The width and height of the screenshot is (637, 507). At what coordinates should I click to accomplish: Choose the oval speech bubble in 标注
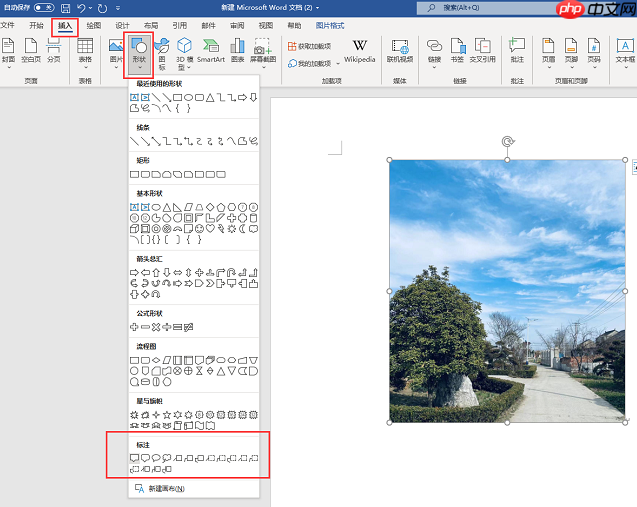click(156, 458)
